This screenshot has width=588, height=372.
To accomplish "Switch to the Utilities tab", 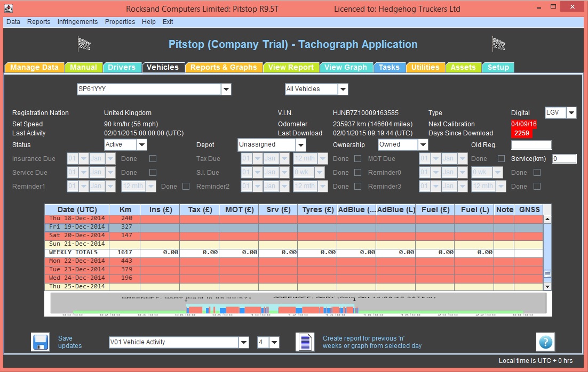I will pos(425,68).
